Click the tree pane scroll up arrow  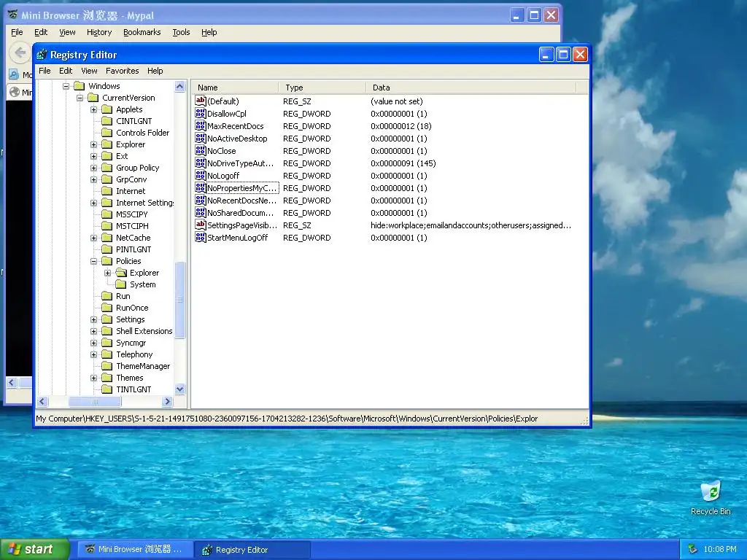tap(179, 86)
